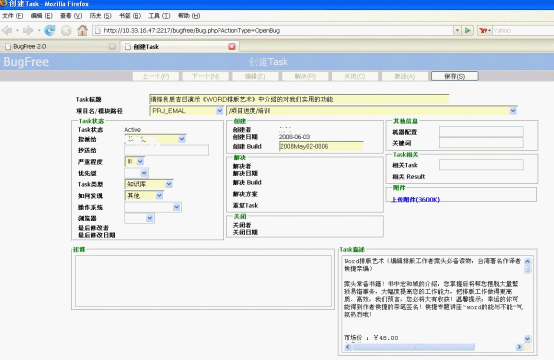Click the description horizontal scrollbar thumb
The image size is (554, 360).
(x=413, y=347)
